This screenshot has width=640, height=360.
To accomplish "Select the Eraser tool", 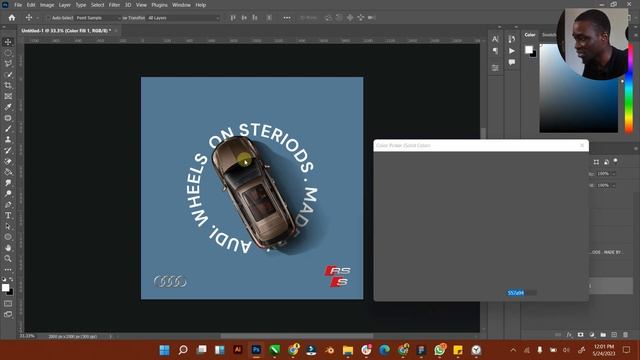I will pyautogui.click(x=8, y=161).
